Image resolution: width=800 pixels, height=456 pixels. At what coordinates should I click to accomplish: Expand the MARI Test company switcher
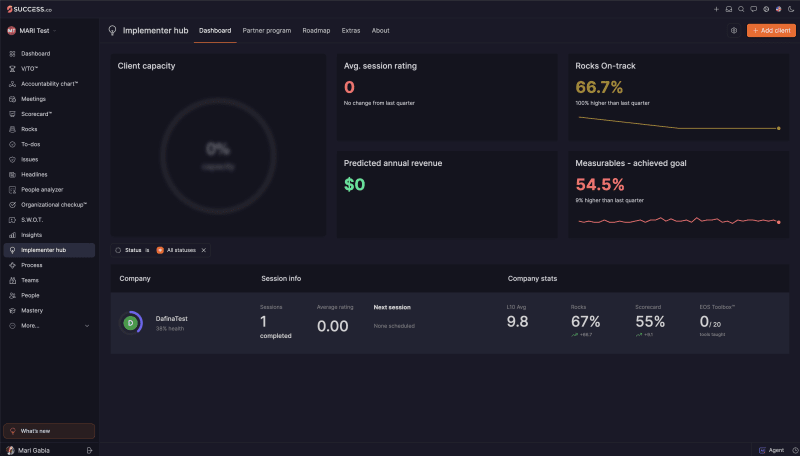pos(32,31)
